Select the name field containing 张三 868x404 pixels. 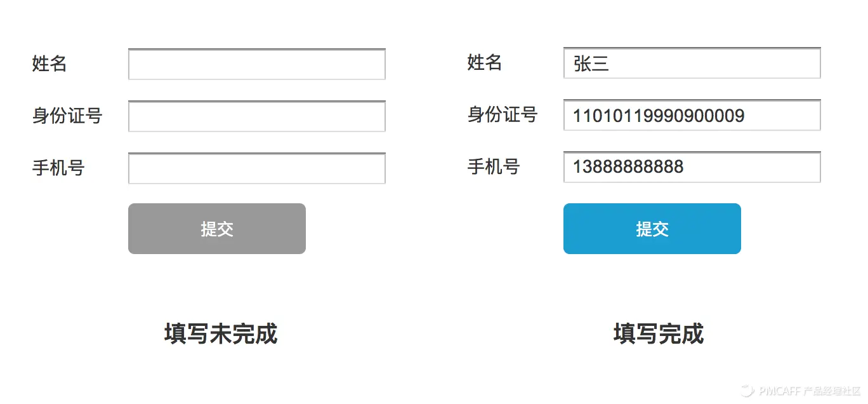coord(692,63)
